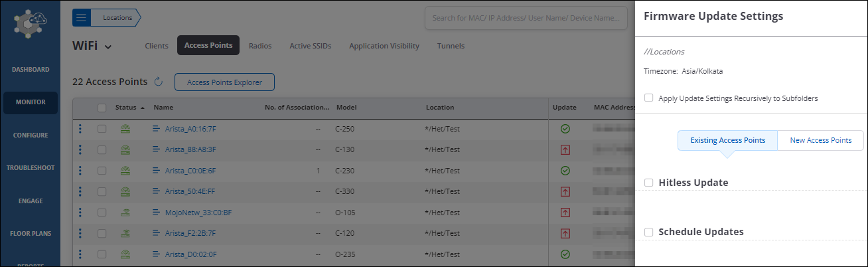Go to Troubleshoot in the sidebar
The image size is (868, 267).
pyautogui.click(x=31, y=168)
